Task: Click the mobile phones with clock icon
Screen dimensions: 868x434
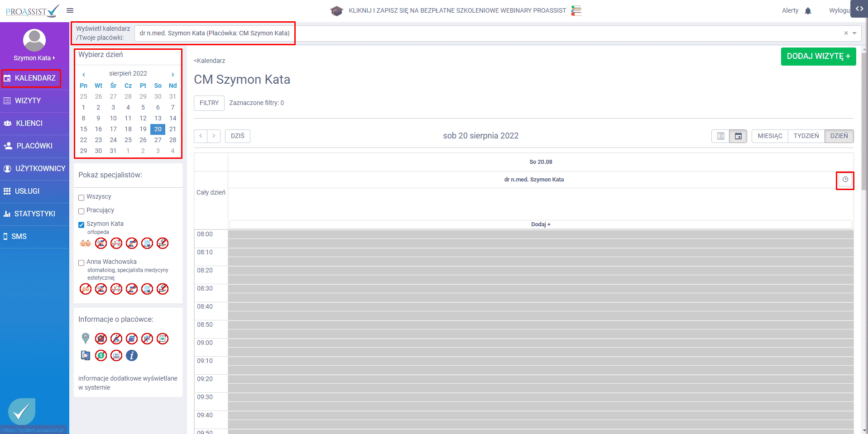Action: point(86,356)
